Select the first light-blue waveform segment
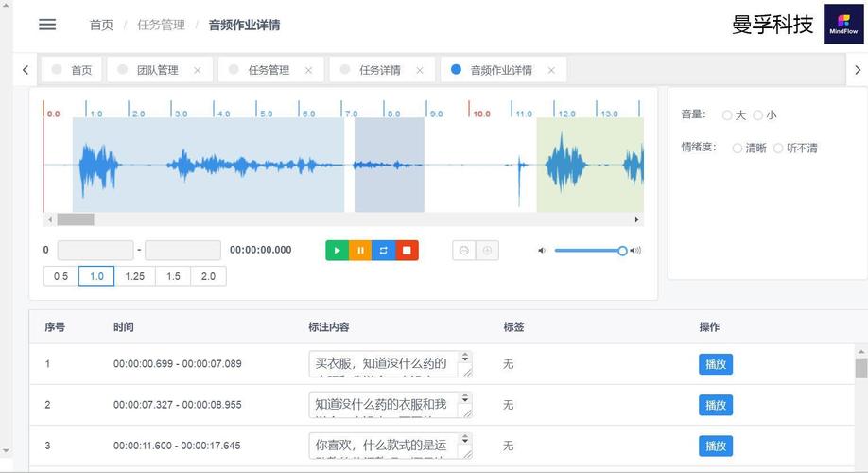This screenshot has height=473, width=868. click(208, 165)
